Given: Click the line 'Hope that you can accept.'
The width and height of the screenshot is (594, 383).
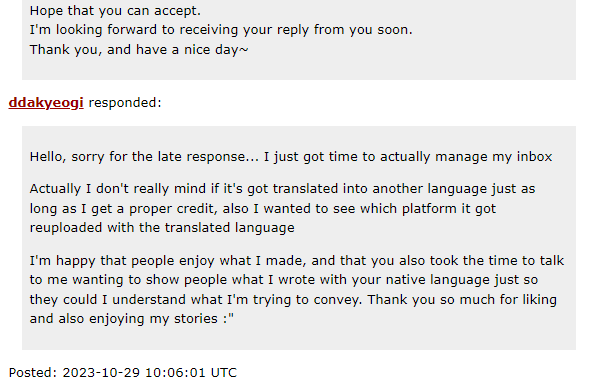Looking at the screenshot, I should (115, 11).
